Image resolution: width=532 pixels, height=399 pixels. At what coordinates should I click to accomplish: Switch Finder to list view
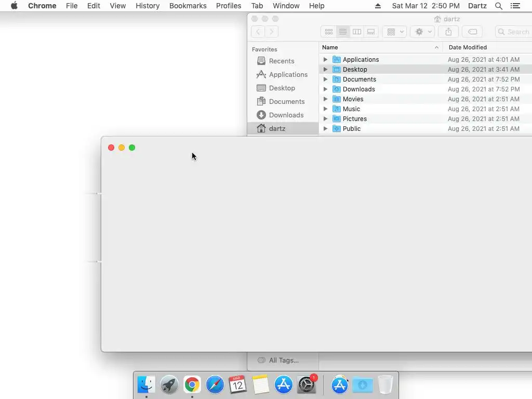pyautogui.click(x=343, y=32)
